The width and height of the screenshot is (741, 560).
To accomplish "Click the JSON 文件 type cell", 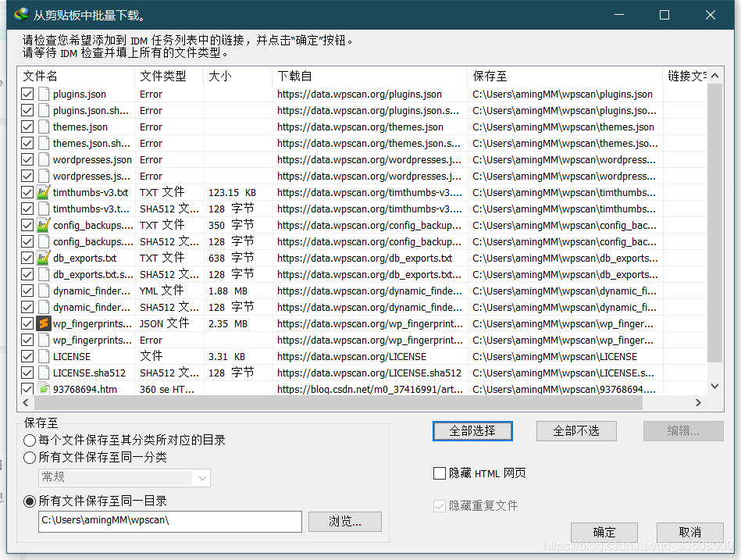I will click(164, 323).
